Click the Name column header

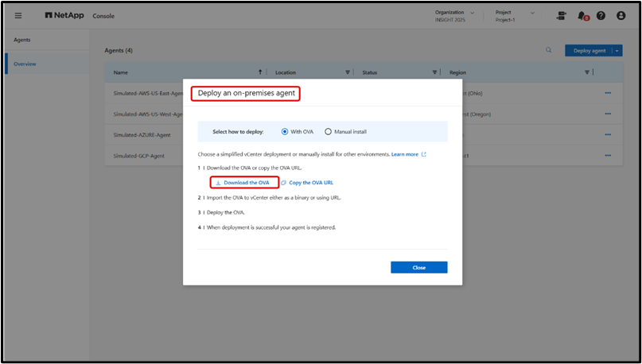click(x=121, y=72)
